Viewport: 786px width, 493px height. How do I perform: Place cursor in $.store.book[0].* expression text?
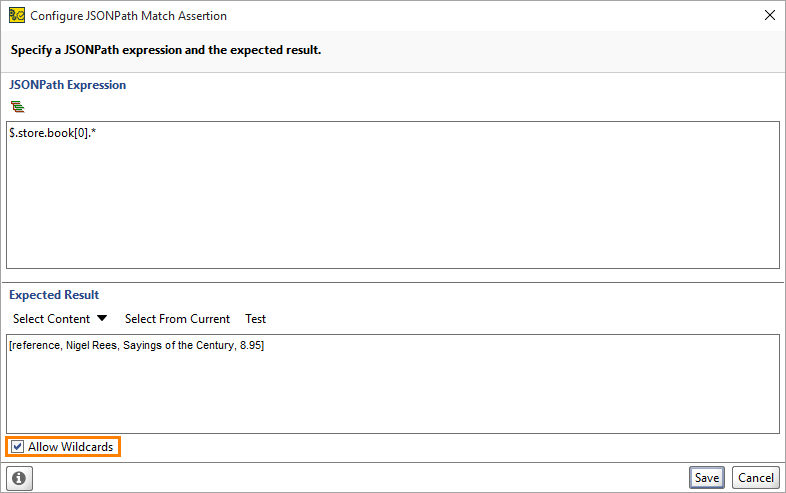pos(53,133)
